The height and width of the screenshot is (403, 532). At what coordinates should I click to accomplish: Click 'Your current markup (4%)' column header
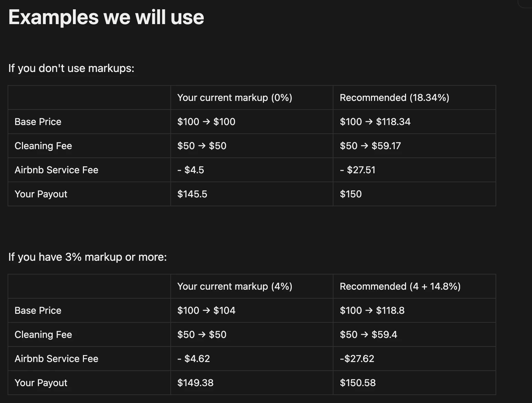tap(234, 287)
